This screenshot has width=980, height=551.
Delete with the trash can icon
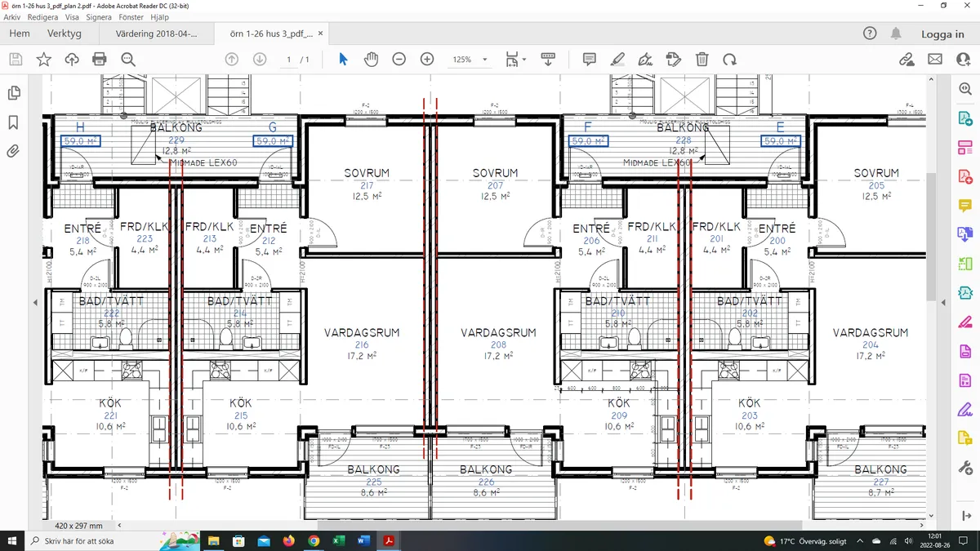coord(702,59)
